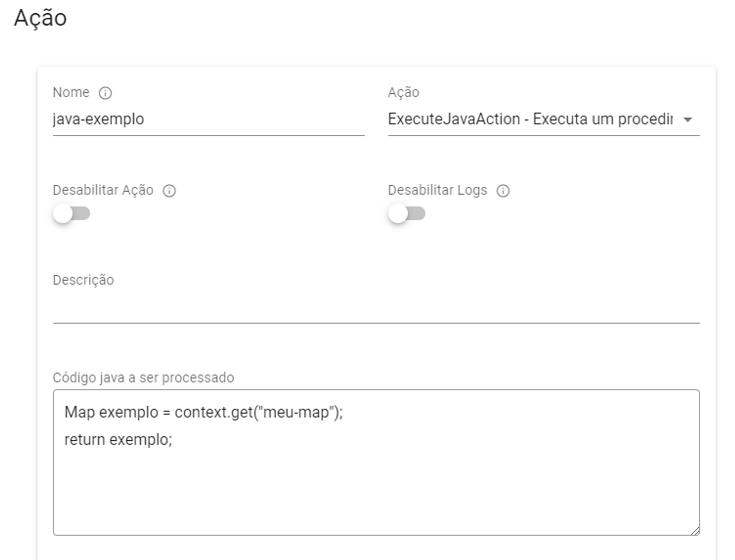Place cursor on the "Map exemplo" code line
The height and width of the screenshot is (560, 735).
pyautogui.click(x=203, y=412)
